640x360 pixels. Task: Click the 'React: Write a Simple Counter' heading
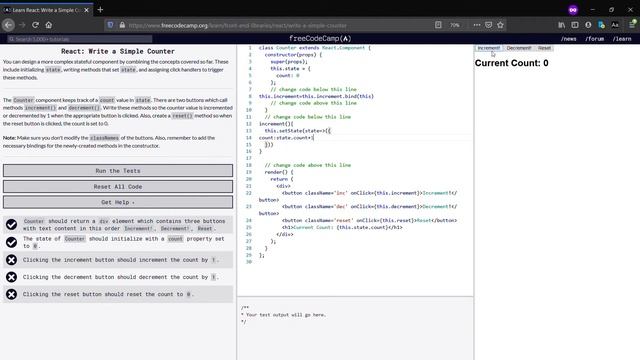[x=118, y=51]
